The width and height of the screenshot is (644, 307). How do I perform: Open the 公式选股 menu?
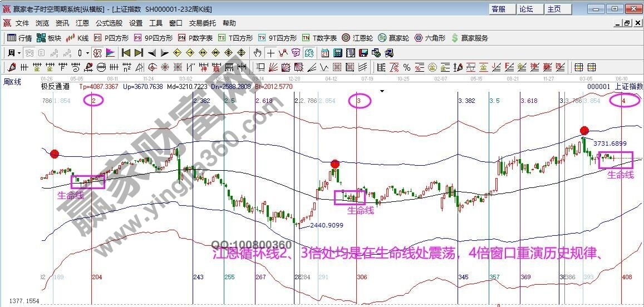109,23
